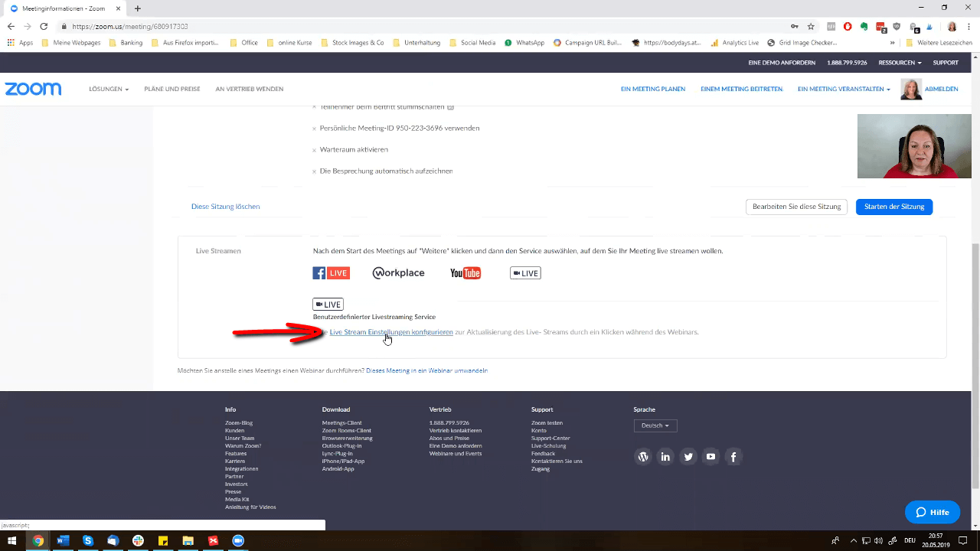This screenshot has width=980, height=551.
Task: Click Bearbeiten Sie diese Sitzung button
Action: [796, 207]
